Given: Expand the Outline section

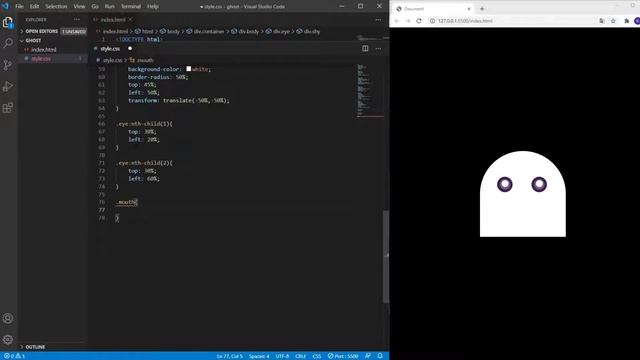Looking at the screenshot, I should (x=53, y=347).
